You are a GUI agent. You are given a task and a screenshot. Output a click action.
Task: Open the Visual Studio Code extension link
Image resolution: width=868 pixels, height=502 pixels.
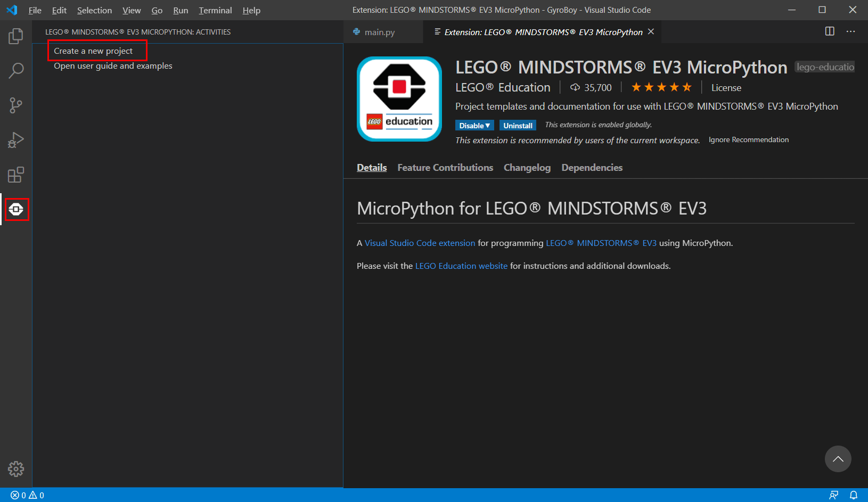pos(420,243)
